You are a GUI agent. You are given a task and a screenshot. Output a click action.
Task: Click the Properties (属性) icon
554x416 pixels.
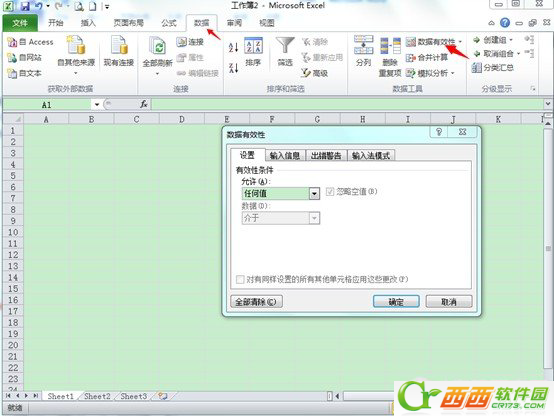(x=181, y=58)
